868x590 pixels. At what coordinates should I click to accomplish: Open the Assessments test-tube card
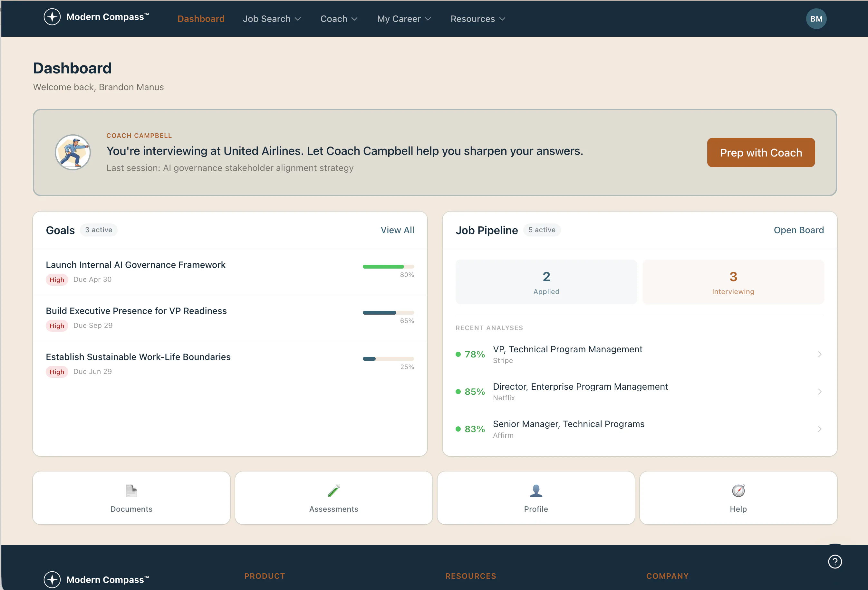333,498
